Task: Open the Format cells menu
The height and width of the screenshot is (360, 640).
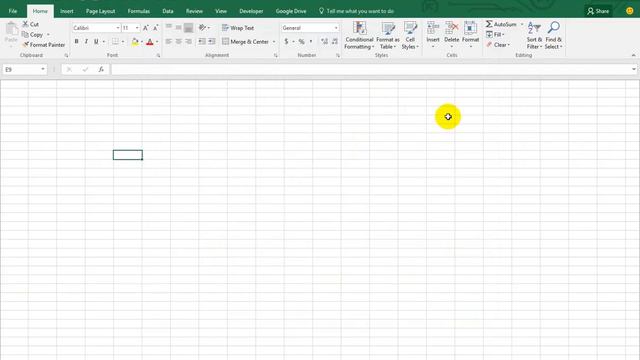Action: [x=470, y=35]
